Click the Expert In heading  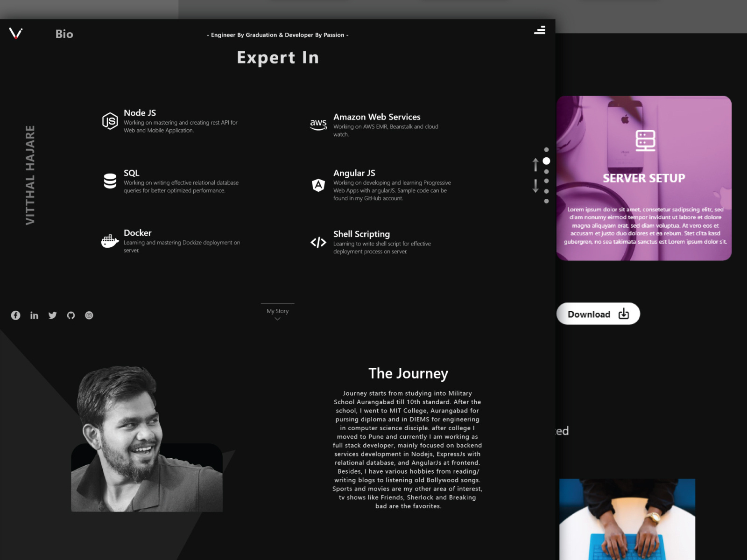278,57
